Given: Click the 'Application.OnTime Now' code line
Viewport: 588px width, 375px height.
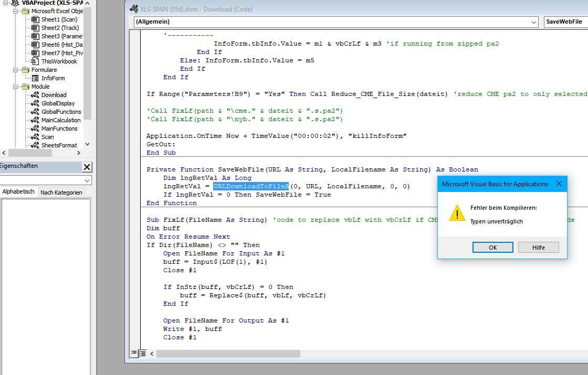Looking at the screenshot, I should pos(276,136).
